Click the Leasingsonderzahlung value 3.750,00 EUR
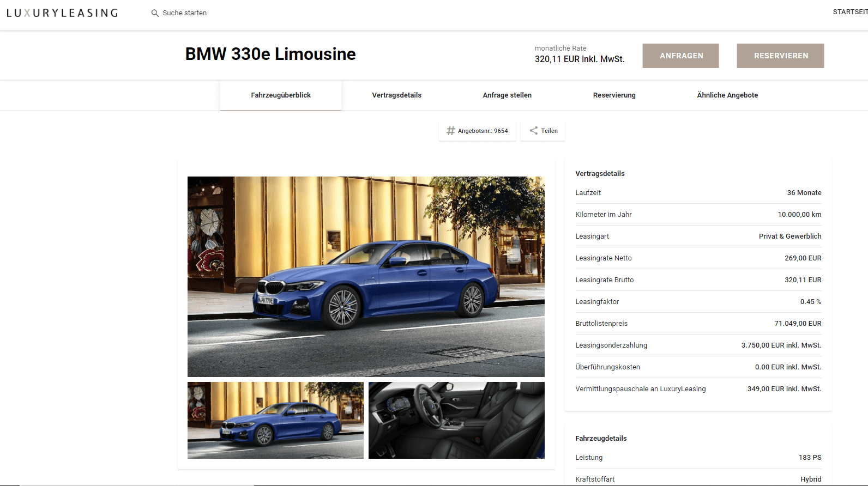 click(x=781, y=345)
